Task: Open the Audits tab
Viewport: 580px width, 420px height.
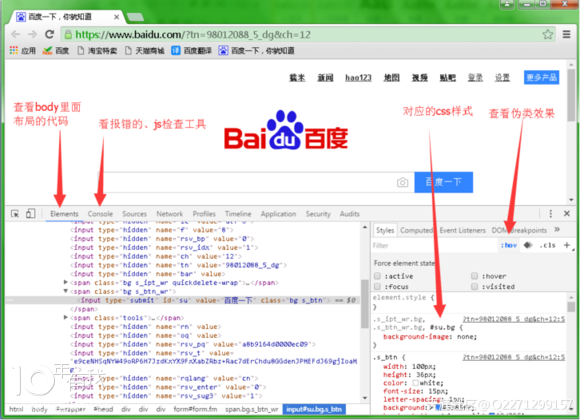Action: click(350, 214)
